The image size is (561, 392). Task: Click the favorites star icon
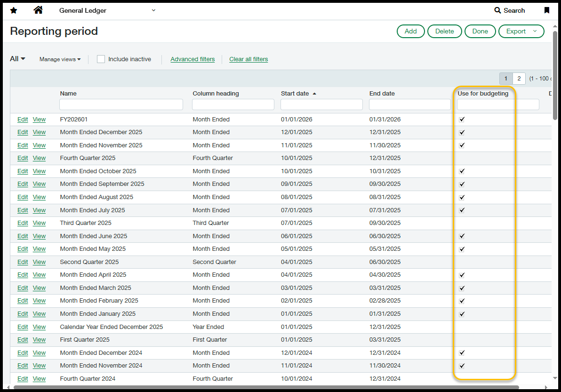click(14, 10)
